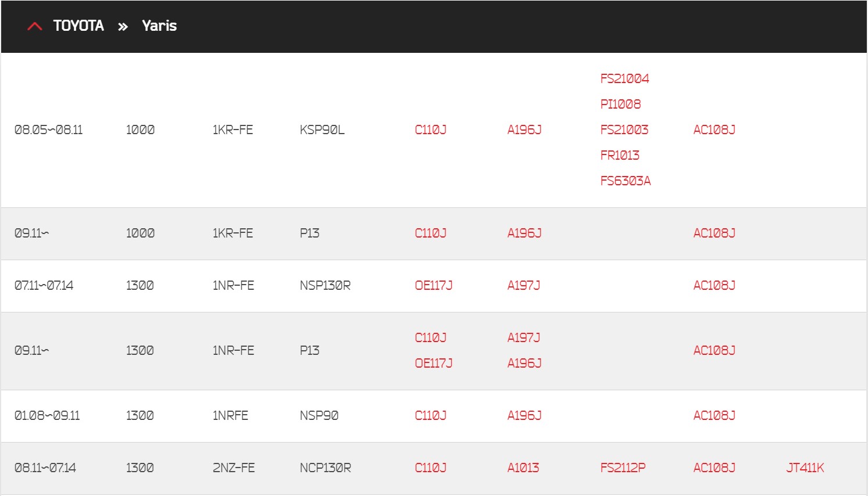Click the TOYOTA header label
The width and height of the screenshot is (868, 496).
[x=78, y=26]
